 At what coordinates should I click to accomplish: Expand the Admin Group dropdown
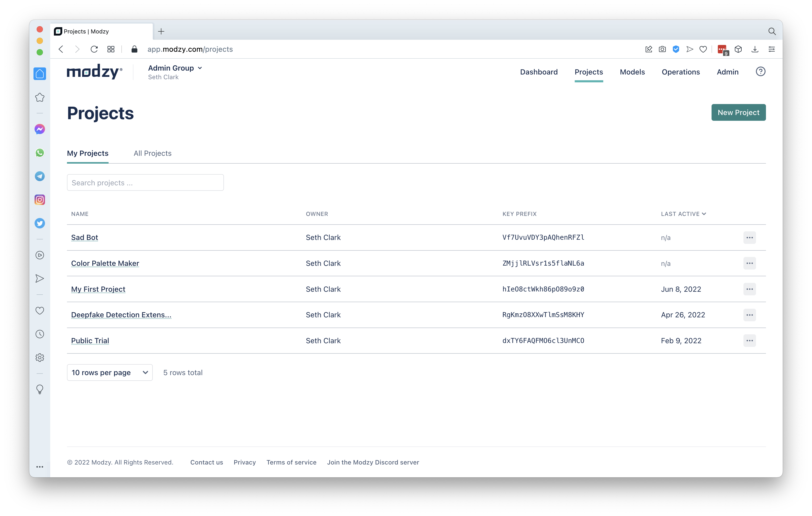point(175,68)
